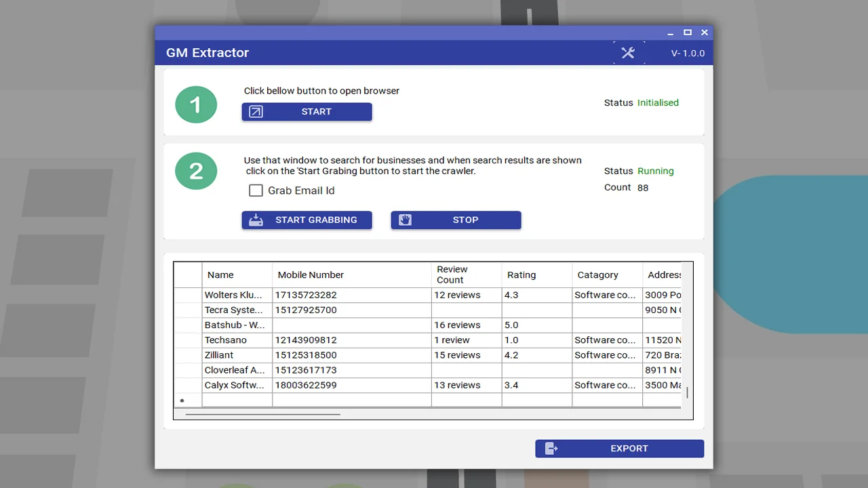Click the open-browser icon on START button
The image size is (868, 488).
coord(256,112)
